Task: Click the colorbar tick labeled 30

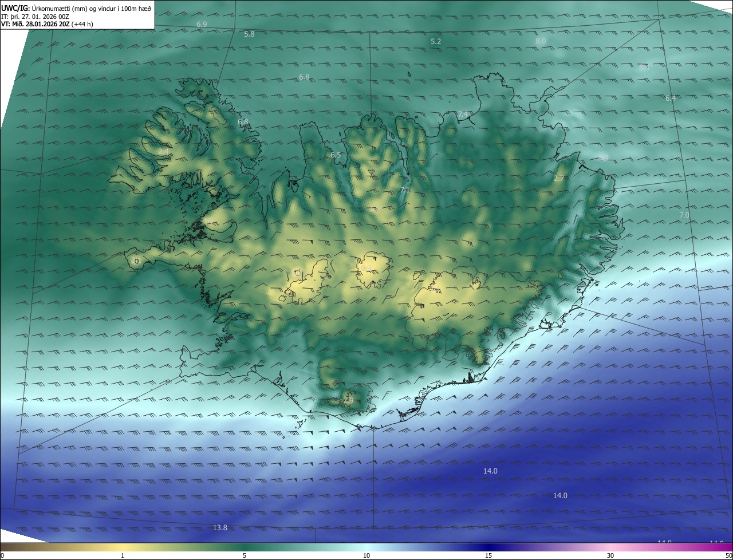Action: tap(610, 555)
